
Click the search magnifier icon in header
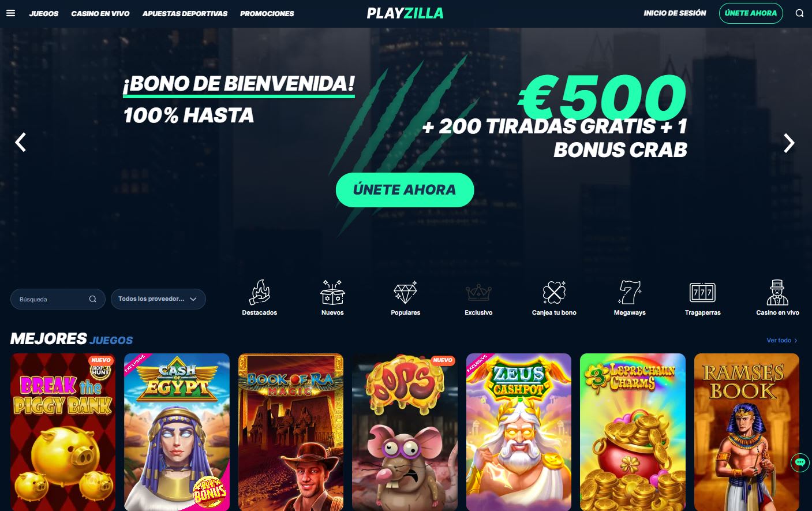tap(799, 13)
